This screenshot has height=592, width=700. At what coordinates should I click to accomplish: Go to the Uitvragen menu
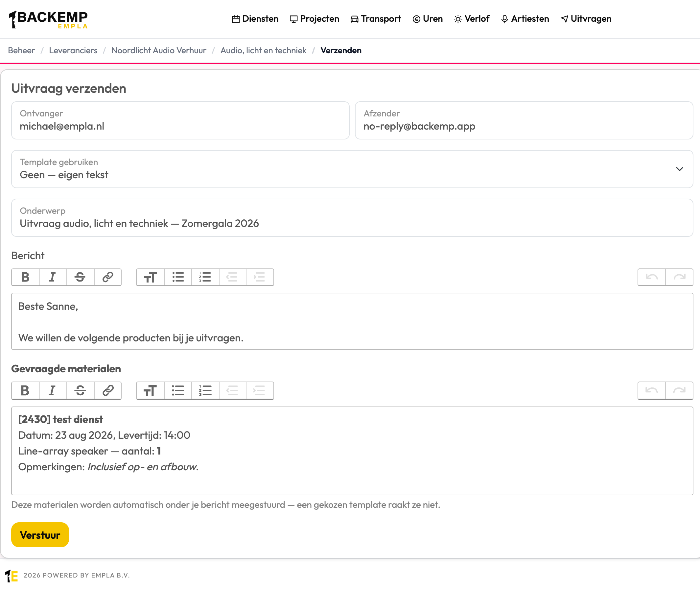click(586, 19)
